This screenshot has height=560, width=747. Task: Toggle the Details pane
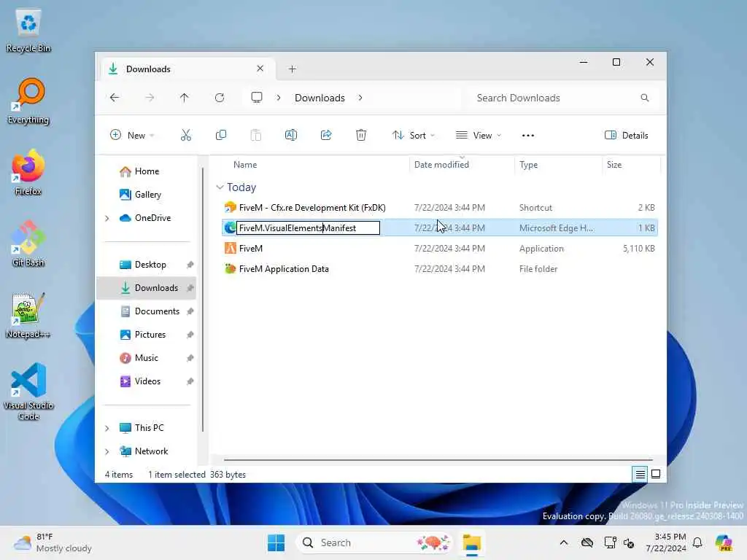click(x=626, y=135)
